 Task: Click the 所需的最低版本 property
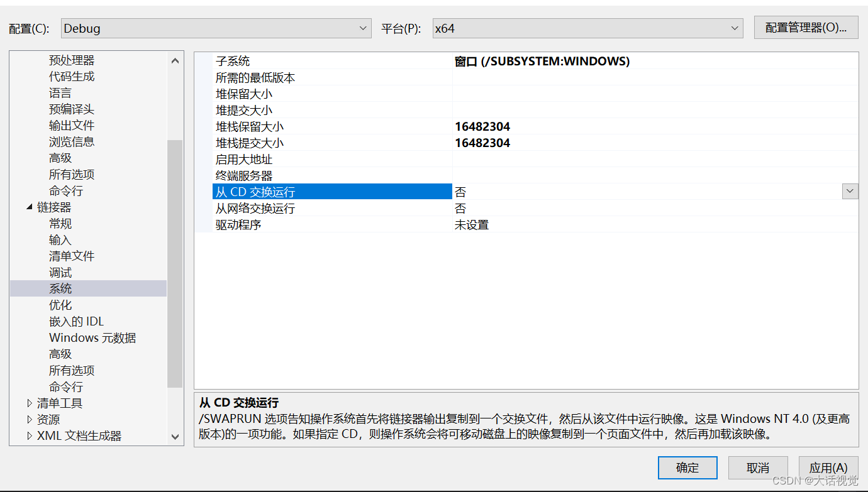point(255,78)
